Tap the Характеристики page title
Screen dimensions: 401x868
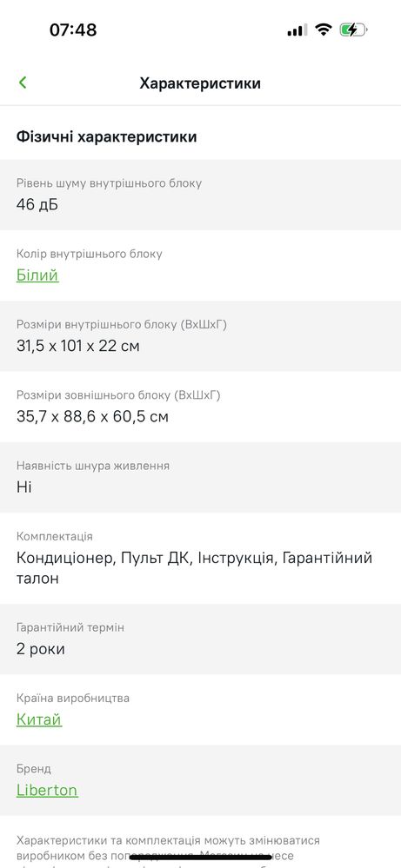(x=200, y=83)
